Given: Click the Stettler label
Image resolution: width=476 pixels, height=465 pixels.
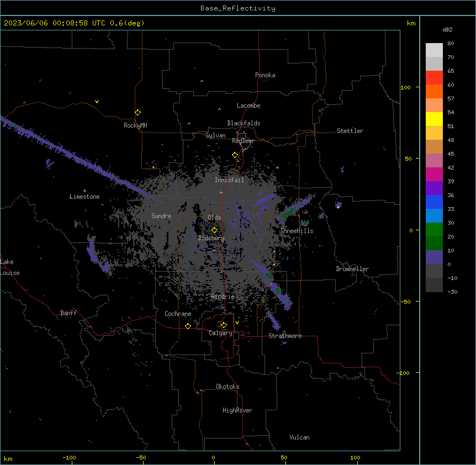Looking at the screenshot, I should coord(350,131).
